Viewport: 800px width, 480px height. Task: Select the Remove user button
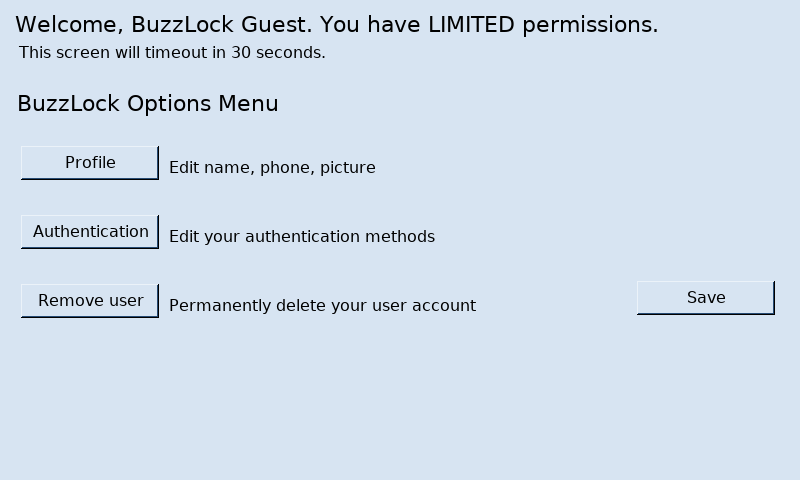click(90, 300)
